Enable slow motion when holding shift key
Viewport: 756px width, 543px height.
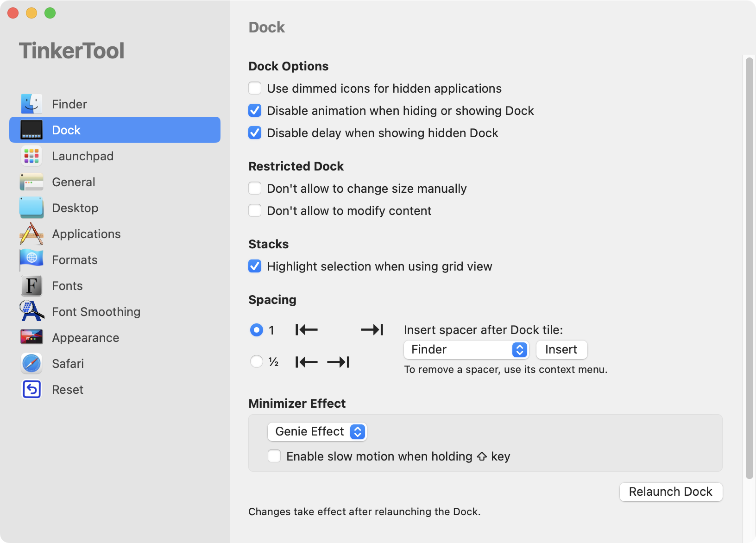tap(274, 456)
